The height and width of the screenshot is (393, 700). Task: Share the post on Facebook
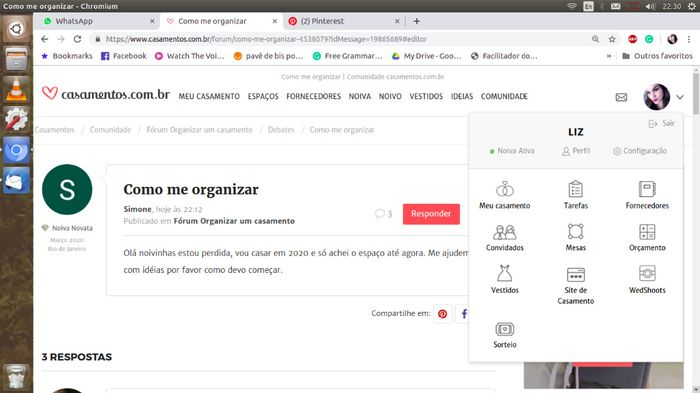463,314
